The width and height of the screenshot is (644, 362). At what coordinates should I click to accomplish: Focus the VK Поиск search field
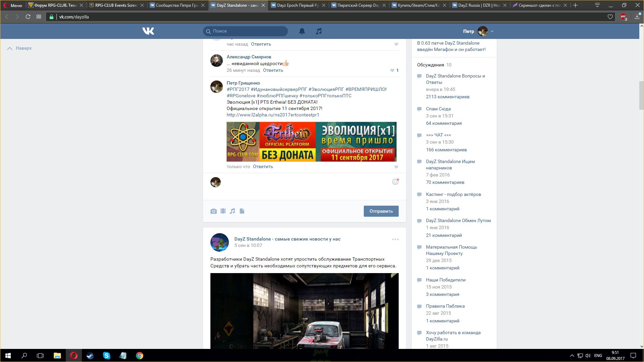click(x=245, y=31)
